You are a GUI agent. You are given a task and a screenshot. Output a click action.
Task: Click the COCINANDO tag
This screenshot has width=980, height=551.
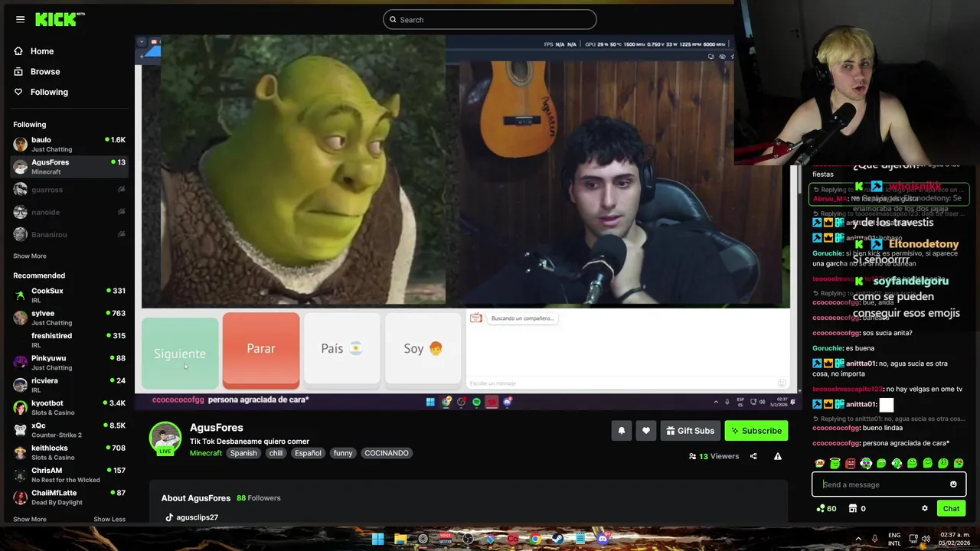point(387,453)
